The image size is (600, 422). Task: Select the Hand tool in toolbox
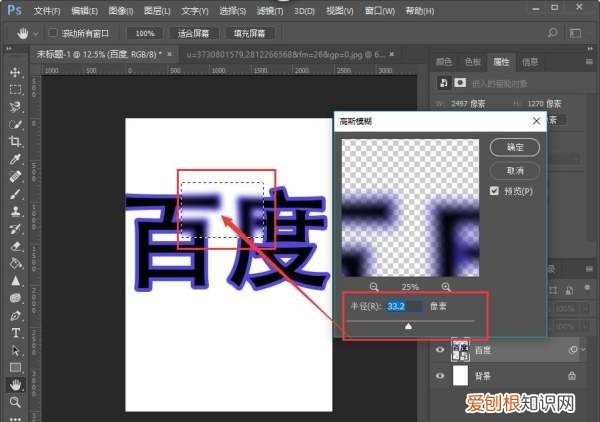pyautogui.click(x=15, y=385)
